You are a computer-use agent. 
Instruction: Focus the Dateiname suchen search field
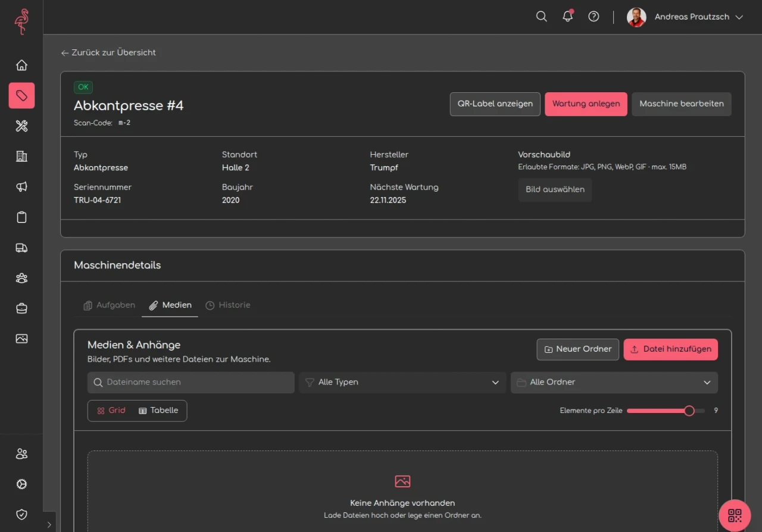click(x=191, y=383)
